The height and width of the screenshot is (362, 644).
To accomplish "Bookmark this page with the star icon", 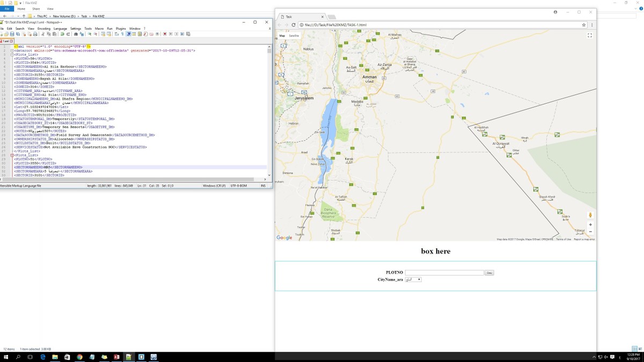I will coord(584,25).
